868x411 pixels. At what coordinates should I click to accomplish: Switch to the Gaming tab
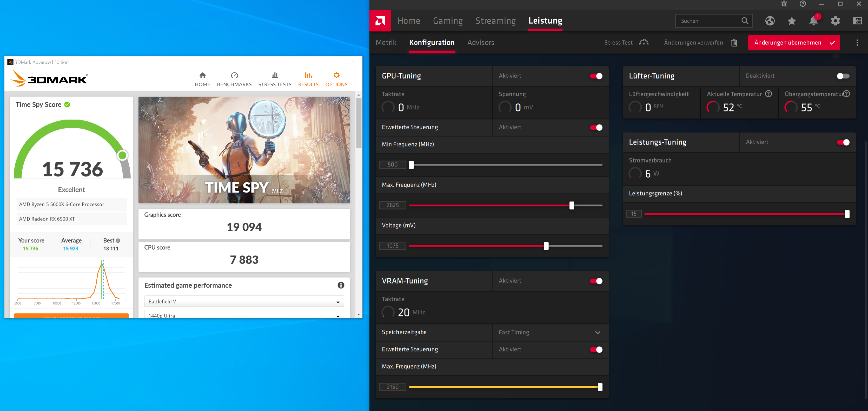click(447, 21)
